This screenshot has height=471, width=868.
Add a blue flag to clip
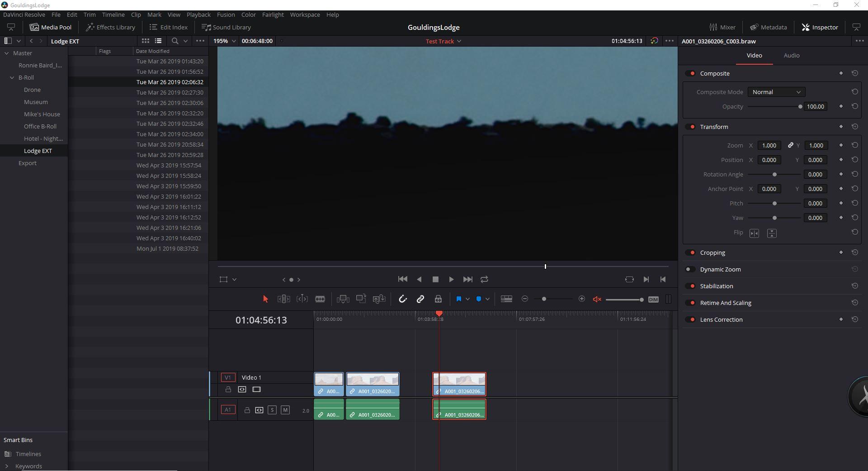click(458, 299)
